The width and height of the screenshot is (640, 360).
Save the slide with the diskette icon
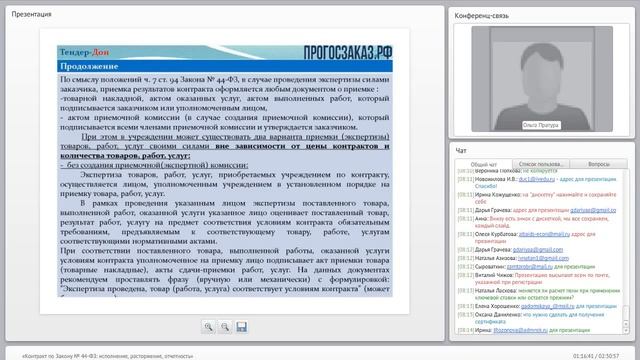[242, 327]
